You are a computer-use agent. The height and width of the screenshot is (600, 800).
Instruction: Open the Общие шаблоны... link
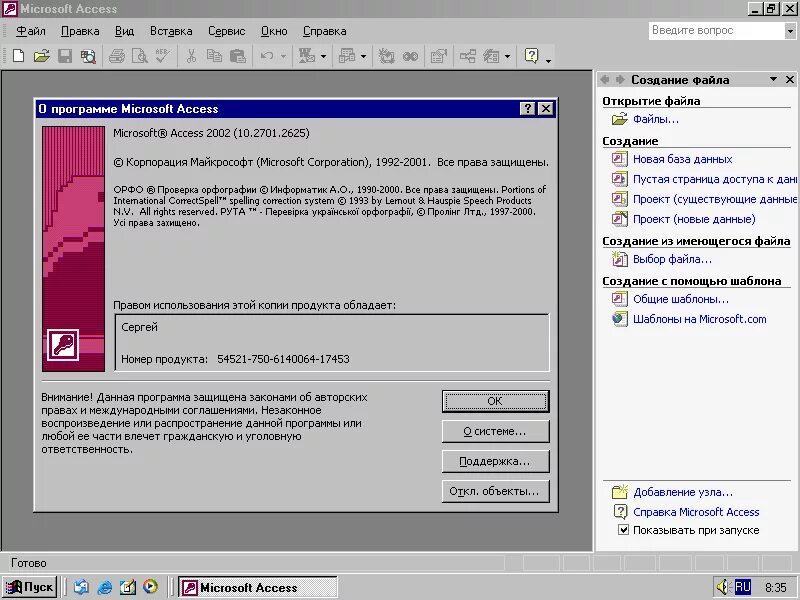point(681,299)
